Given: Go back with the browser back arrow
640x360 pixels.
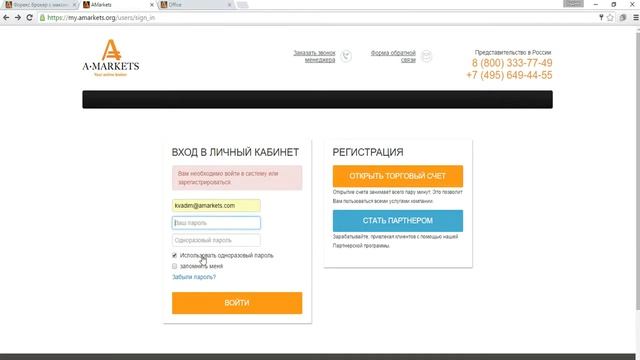Looking at the screenshot, I should point(6,18).
